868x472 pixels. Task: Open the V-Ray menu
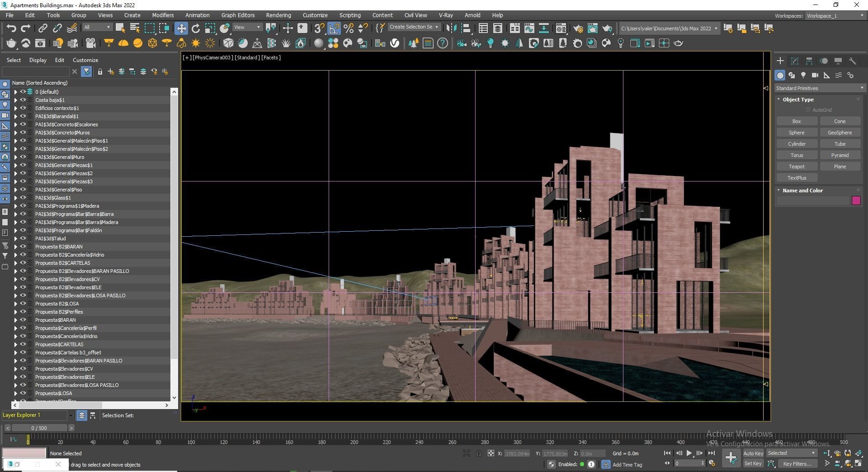point(445,15)
